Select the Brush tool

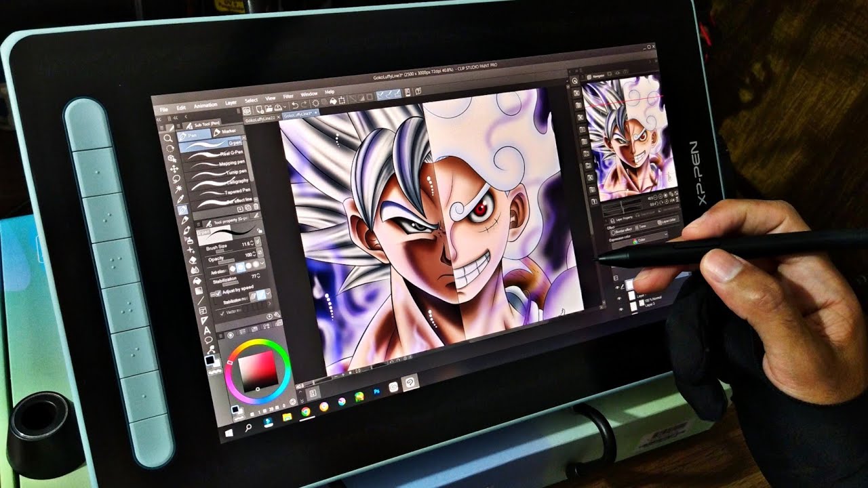point(186,230)
